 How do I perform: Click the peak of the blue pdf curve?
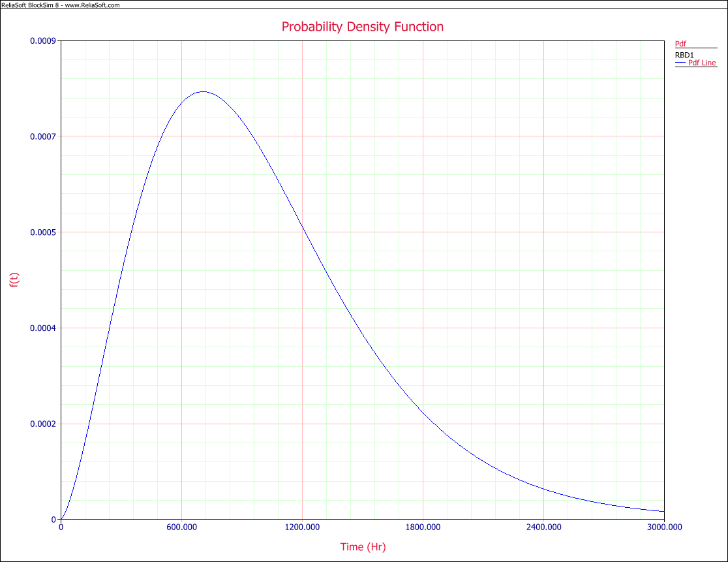[203, 91]
